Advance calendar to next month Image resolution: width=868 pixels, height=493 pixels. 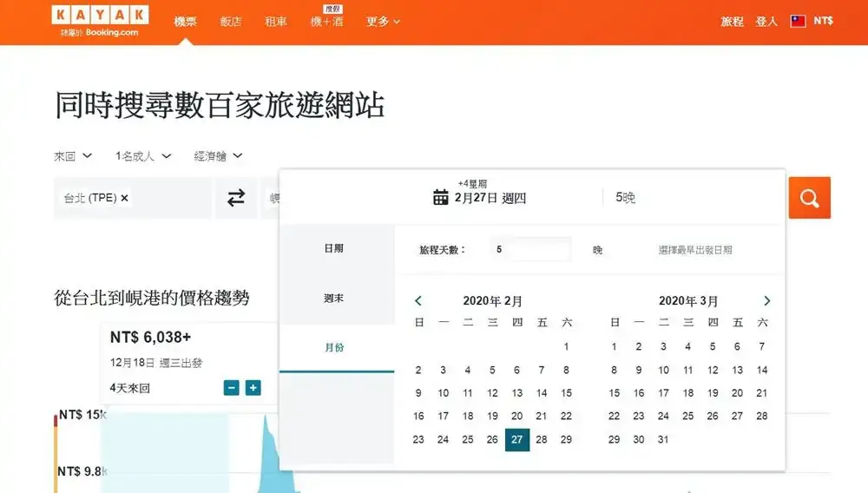(x=766, y=301)
